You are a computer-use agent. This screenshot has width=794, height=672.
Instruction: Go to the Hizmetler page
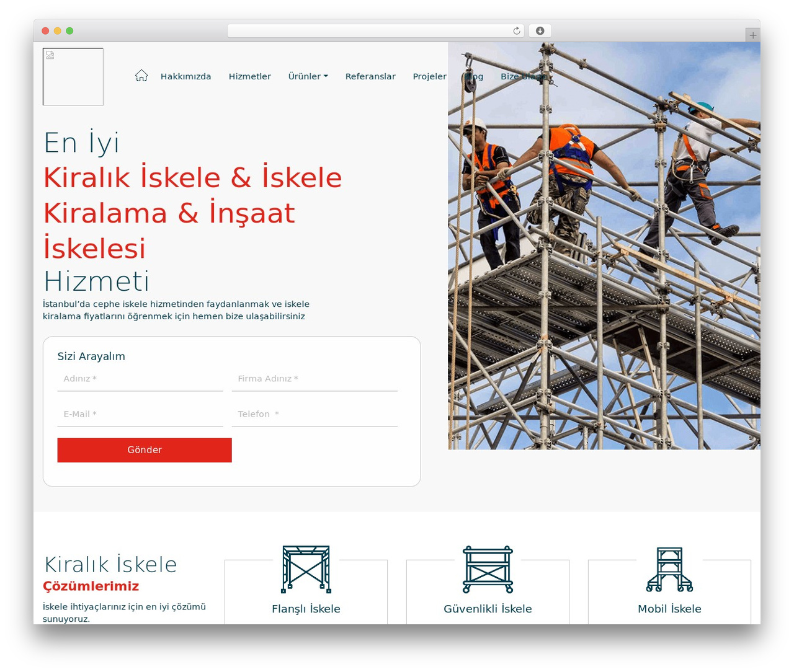pyautogui.click(x=250, y=76)
